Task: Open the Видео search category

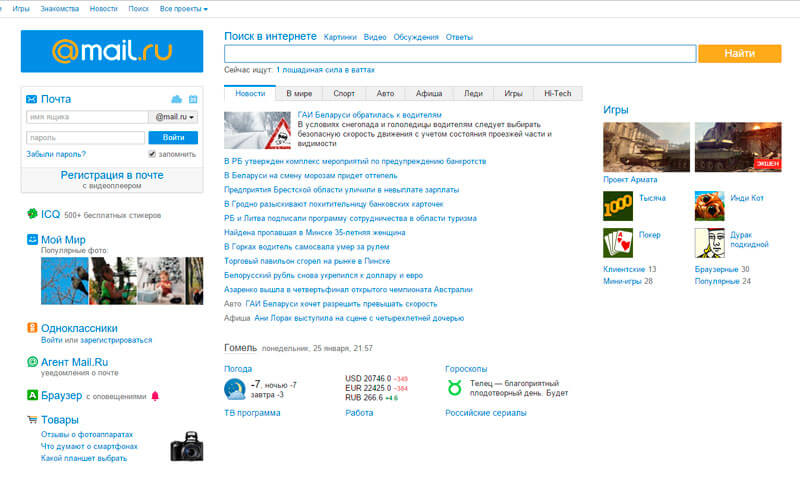Action: 375,37
